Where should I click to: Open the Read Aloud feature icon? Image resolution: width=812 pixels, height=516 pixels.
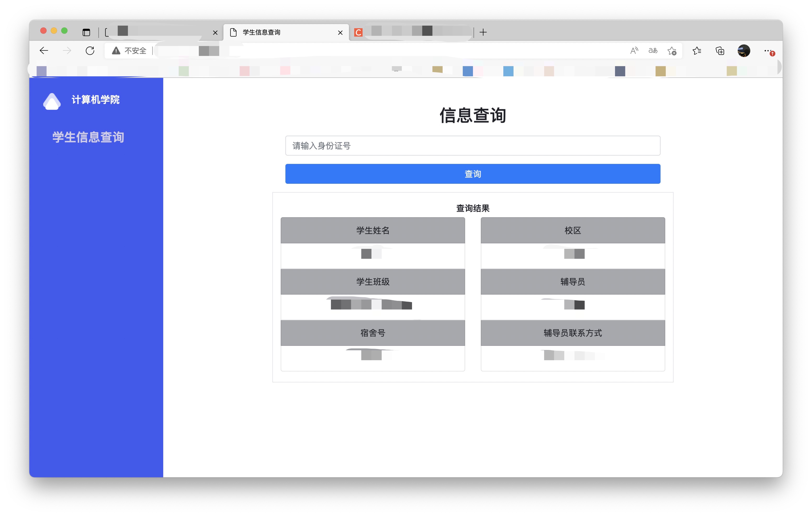(x=633, y=50)
